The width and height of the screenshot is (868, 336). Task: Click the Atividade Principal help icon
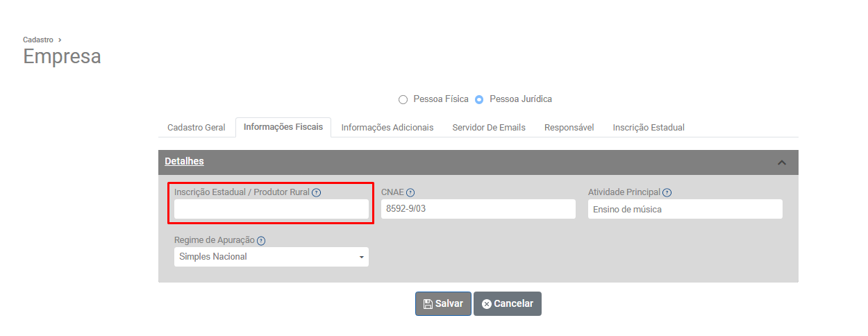tap(667, 193)
